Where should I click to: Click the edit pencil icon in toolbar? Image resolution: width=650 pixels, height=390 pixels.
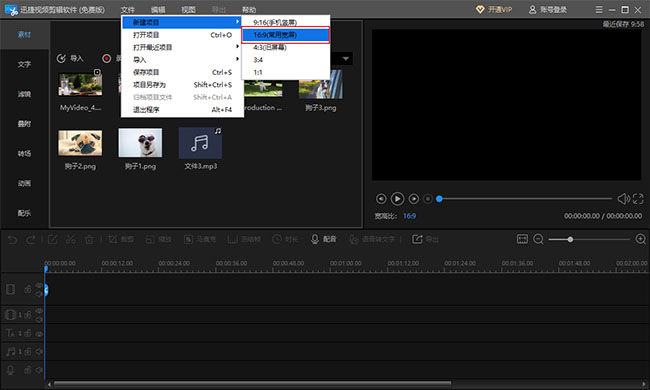pos(53,240)
